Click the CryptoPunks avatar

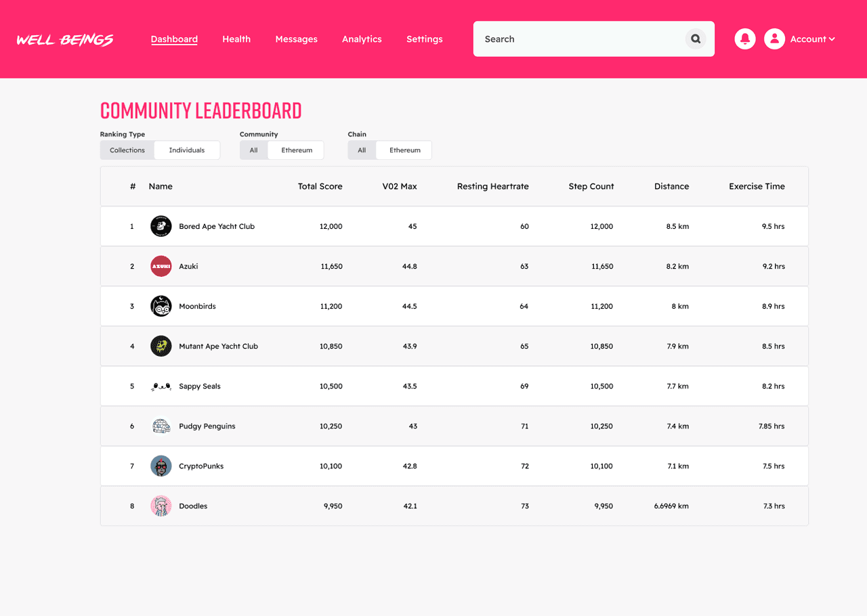click(161, 466)
